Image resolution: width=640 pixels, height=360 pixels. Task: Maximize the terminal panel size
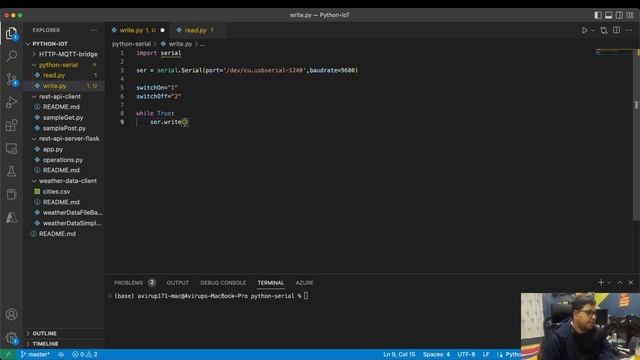click(x=620, y=282)
